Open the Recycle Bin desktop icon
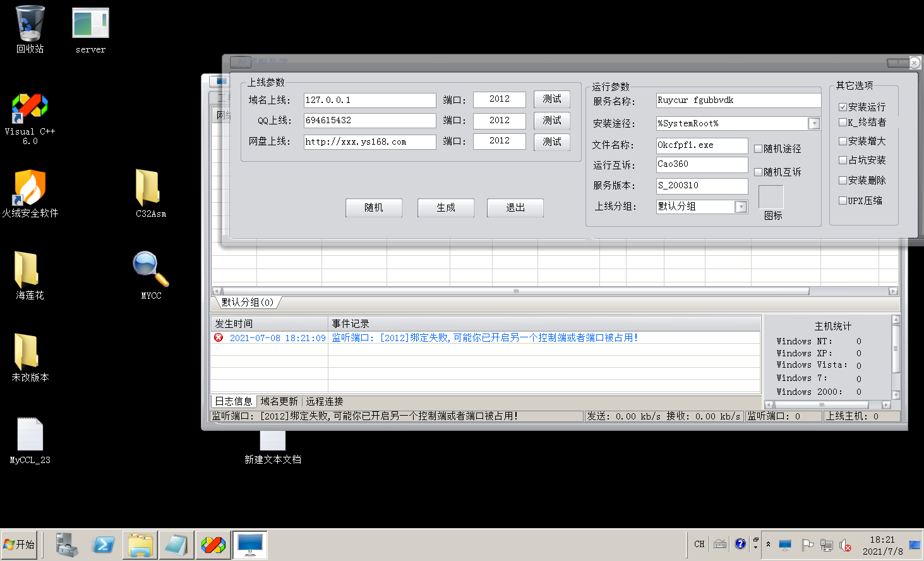 [30, 30]
